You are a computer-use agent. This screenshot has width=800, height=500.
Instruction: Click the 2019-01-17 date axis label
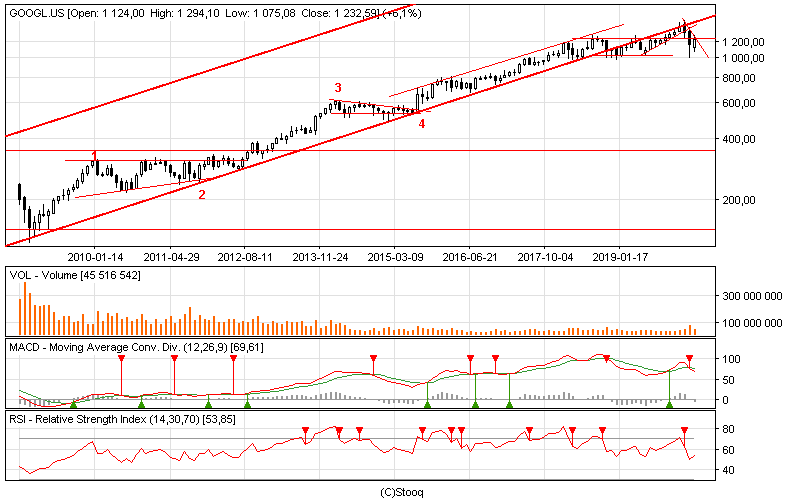click(x=620, y=257)
